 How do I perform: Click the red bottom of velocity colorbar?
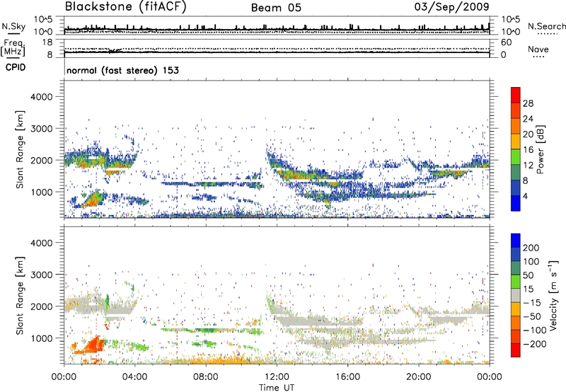(516, 350)
